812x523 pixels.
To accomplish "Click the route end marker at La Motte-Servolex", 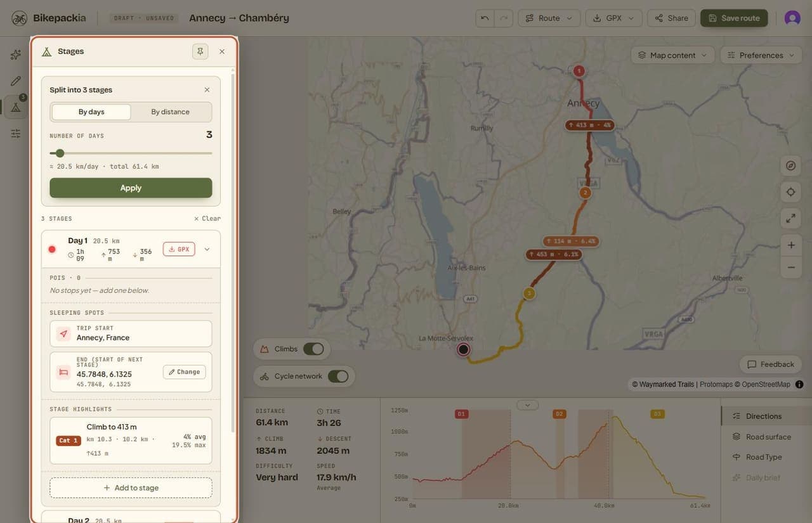I will 464,349.
